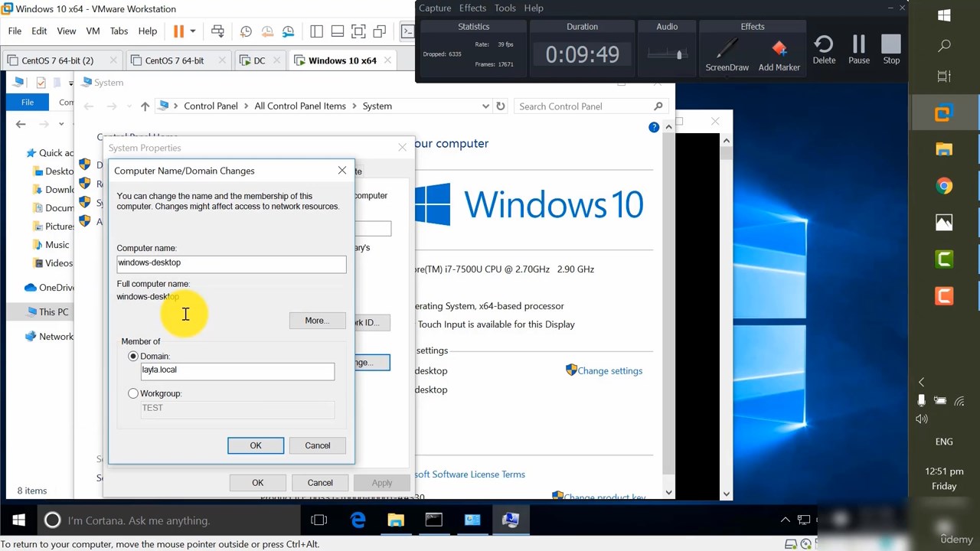This screenshot has width=980, height=551.
Task: Click the Control Panel help question icon
Action: (x=654, y=127)
